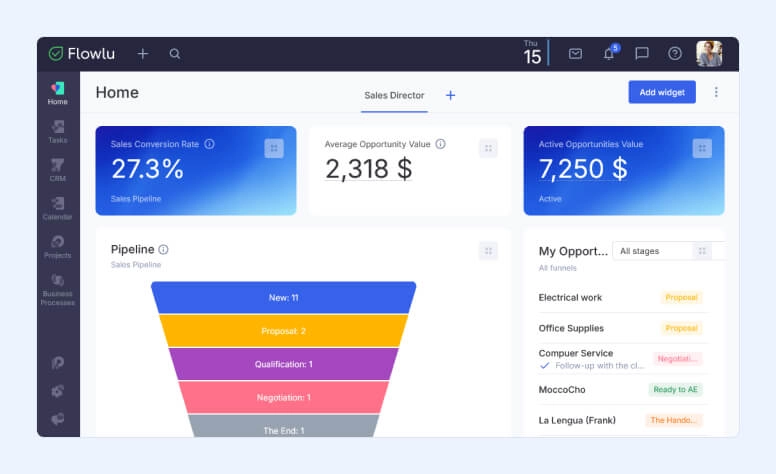Open the help question mark icon
776x474 pixels.
pos(675,53)
